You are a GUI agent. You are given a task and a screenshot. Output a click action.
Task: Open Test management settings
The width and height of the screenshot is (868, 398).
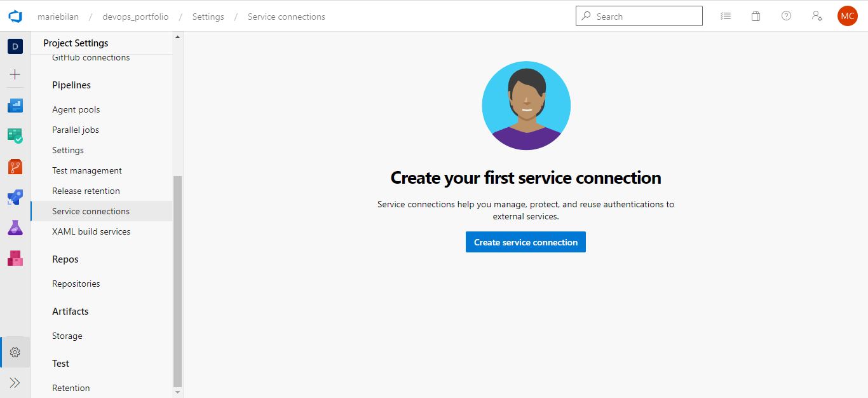(x=87, y=170)
